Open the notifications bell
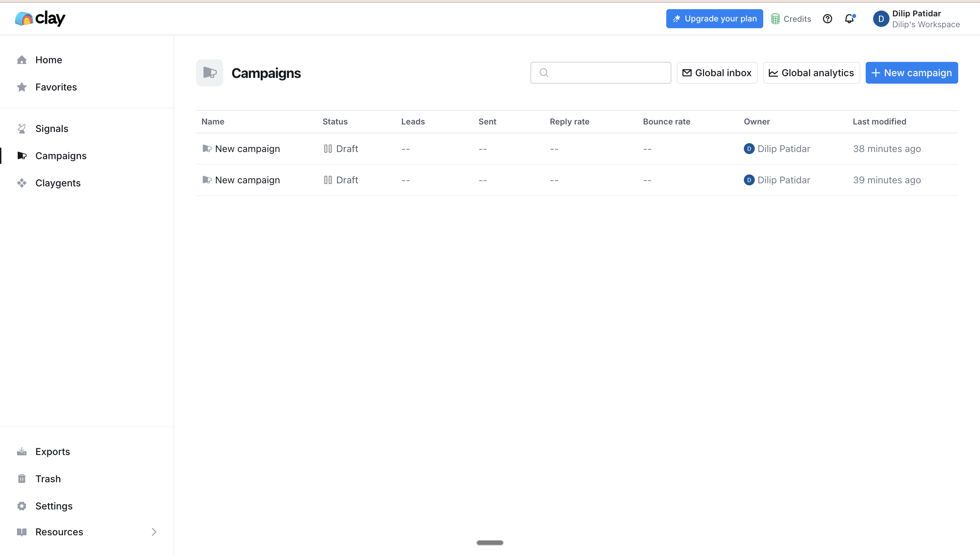 pos(849,19)
